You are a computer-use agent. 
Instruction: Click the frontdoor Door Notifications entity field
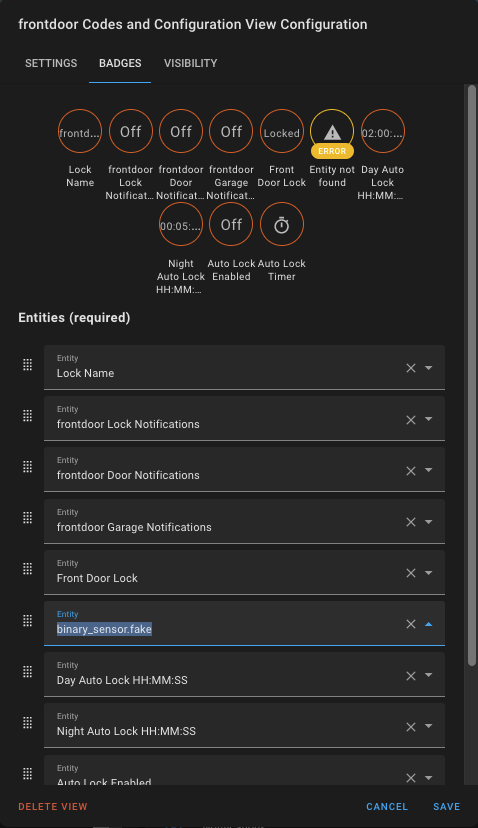click(x=244, y=470)
